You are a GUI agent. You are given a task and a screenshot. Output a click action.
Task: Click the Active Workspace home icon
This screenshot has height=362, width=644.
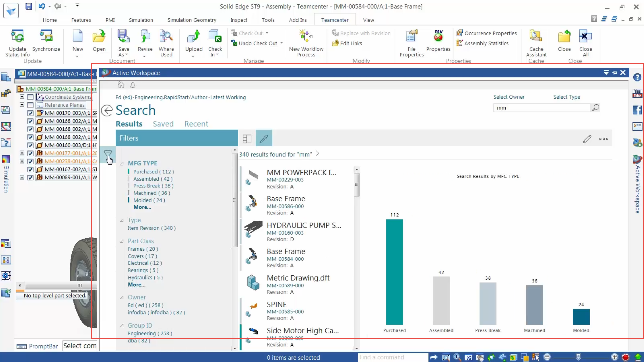pyautogui.click(x=121, y=85)
